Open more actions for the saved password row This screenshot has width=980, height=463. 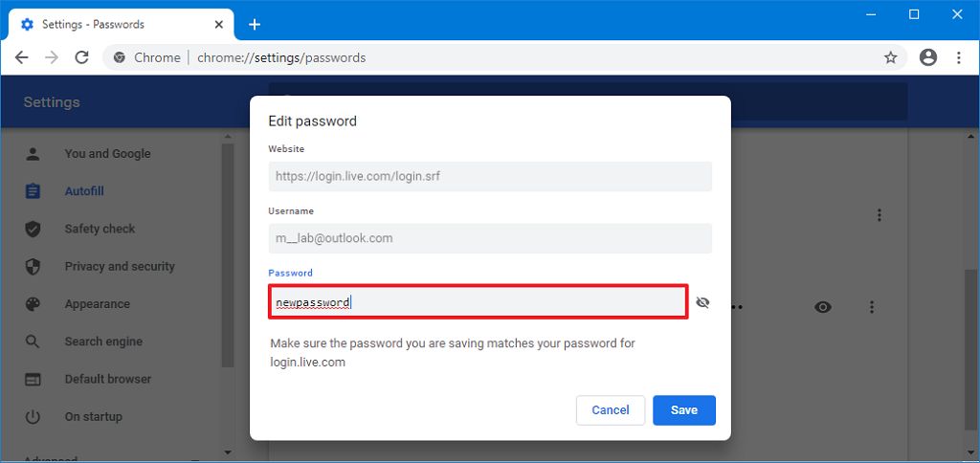click(x=872, y=307)
